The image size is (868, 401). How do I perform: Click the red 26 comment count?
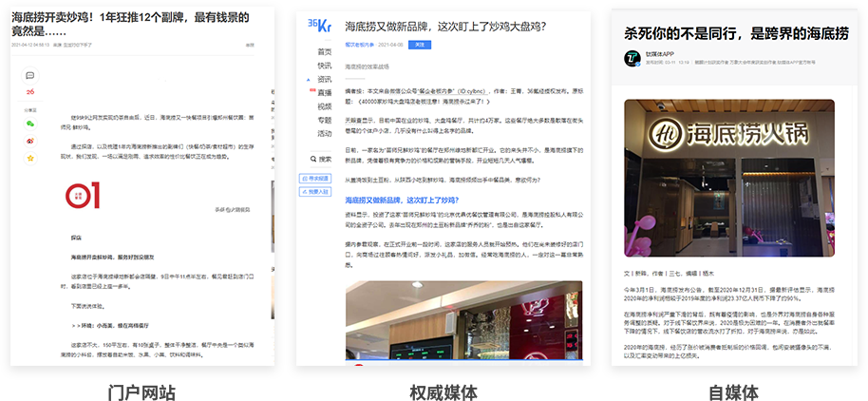(x=30, y=92)
